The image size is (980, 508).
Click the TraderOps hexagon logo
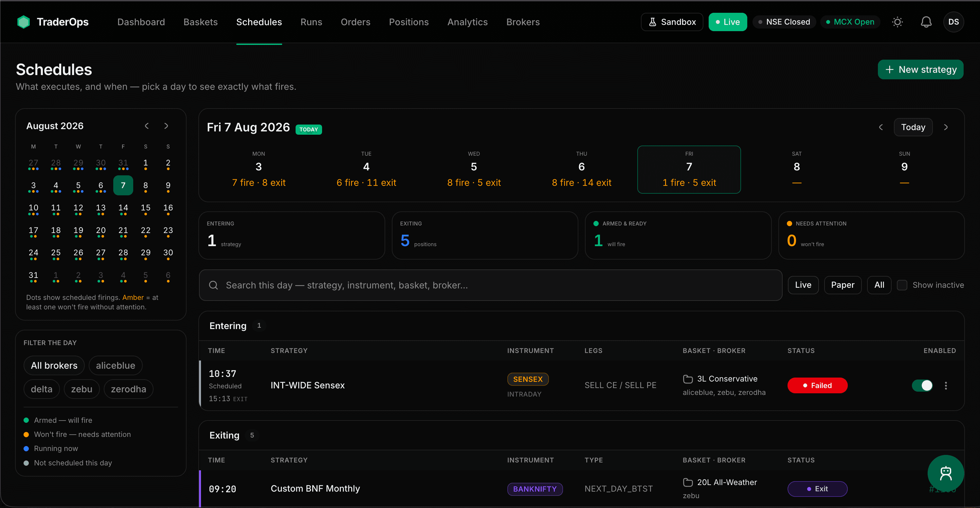click(24, 22)
